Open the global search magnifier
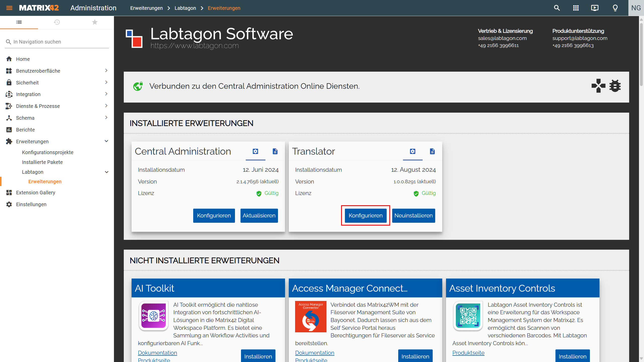The width and height of the screenshot is (644, 362). pyautogui.click(x=557, y=8)
